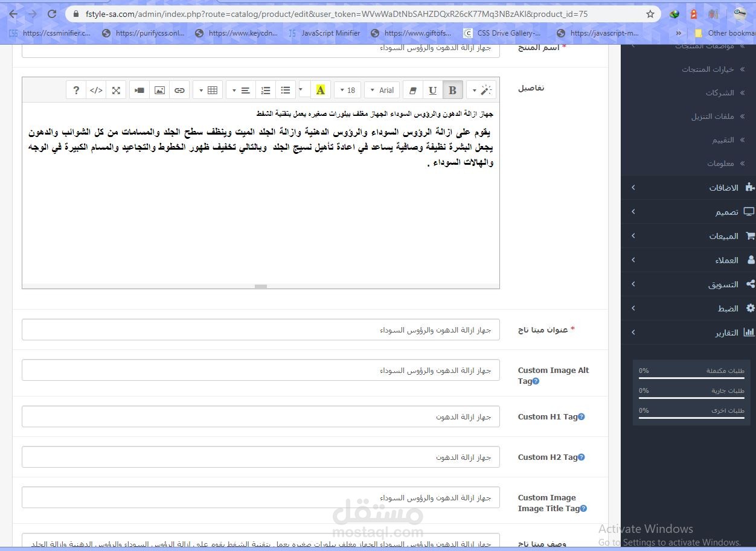The width and height of the screenshot is (756, 551).
Task: Click the address bar URL
Action: (x=337, y=14)
